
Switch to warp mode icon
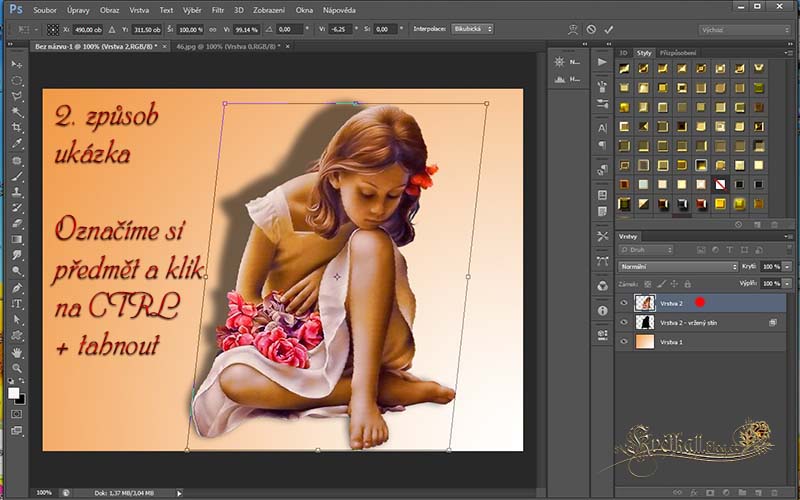point(572,30)
